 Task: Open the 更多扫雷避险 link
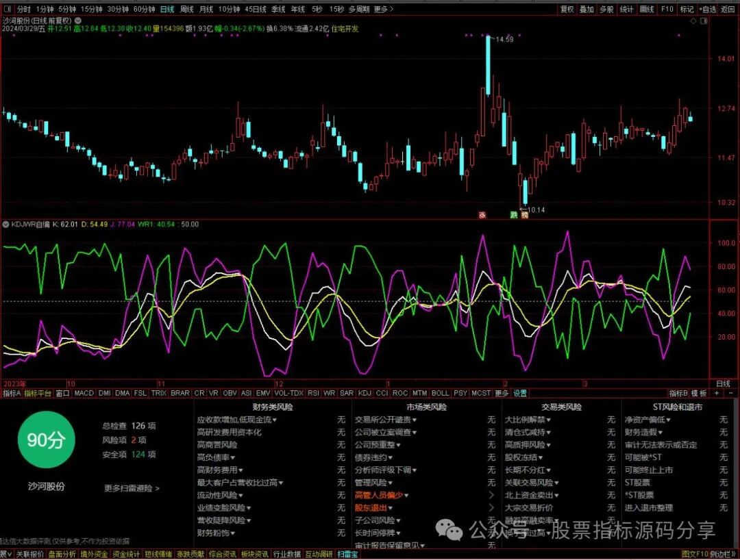[132, 488]
